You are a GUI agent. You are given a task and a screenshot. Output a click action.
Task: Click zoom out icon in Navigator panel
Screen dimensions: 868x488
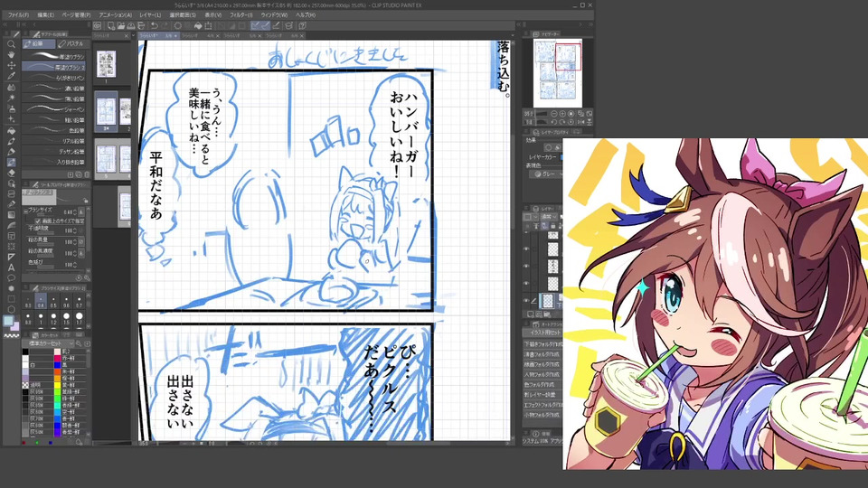click(553, 114)
